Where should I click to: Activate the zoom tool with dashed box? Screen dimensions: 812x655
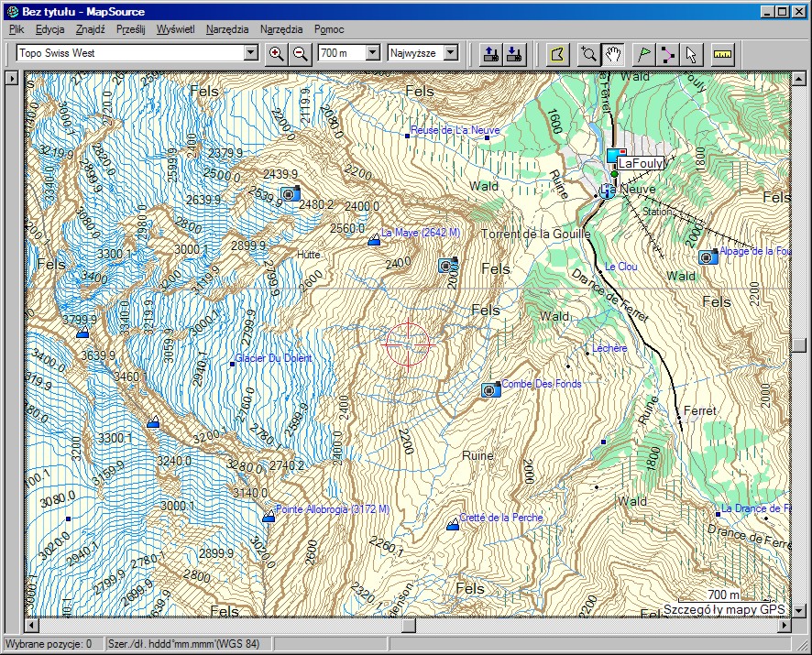[x=588, y=53]
